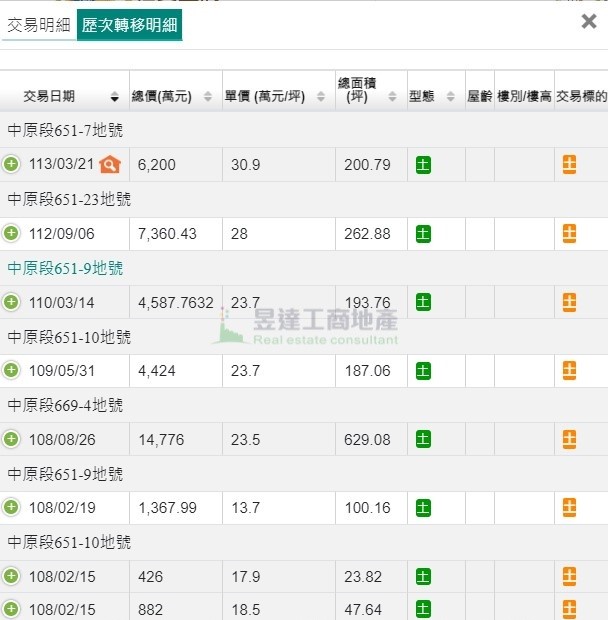Viewport: 608px width, 620px height.
Task: Click the orange transaction target icon for 112/09/06
Action: pyautogui.click(x=569, y=233)
